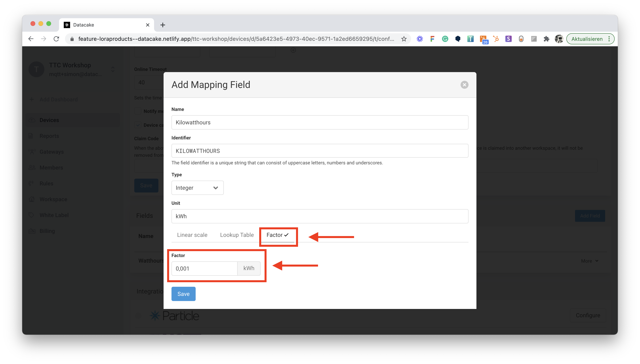Click the Grammarly extension icon
Screen dimensions: 640x364
[x=445, y=39]
